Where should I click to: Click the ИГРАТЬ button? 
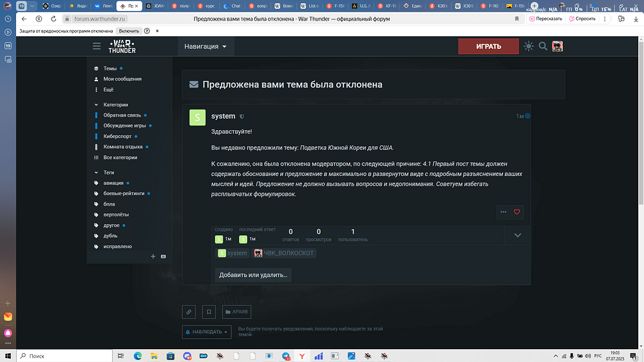pos(488,46)
